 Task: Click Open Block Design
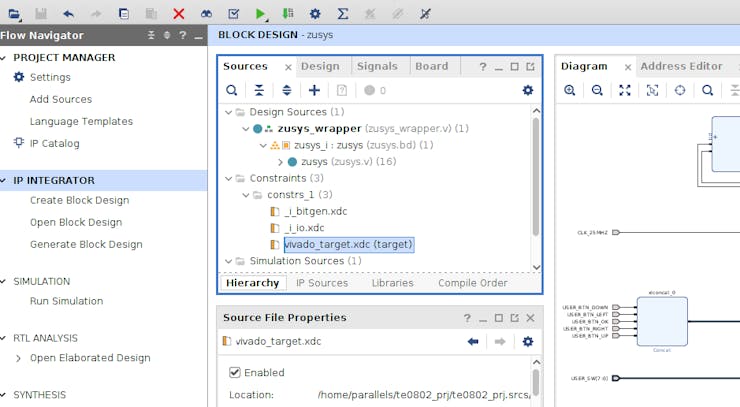[x=76, y=222]
